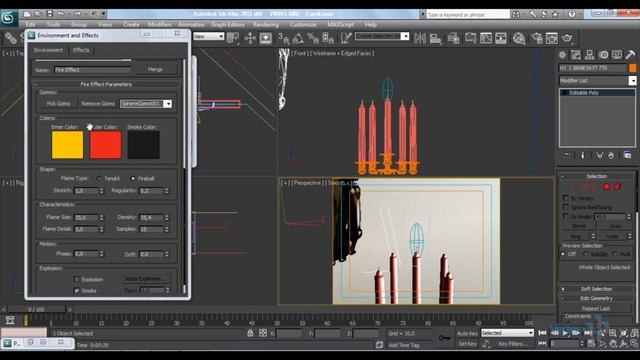Click Go to Start playback control
This screenshot has width=640, height=360.
click(x=542, y=333)
